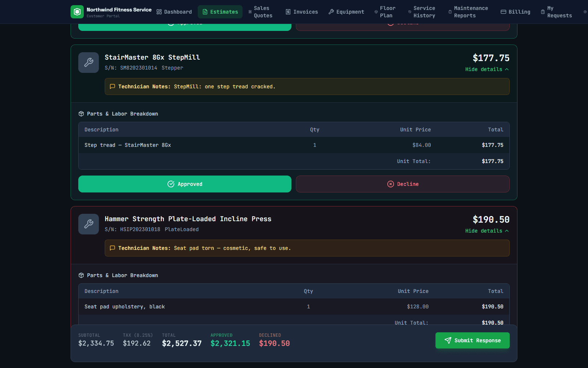Click the Hammer Strength Plate-Loaded Incline Press title
Viewport: 588px width, 368px height.
coord(188,219)
